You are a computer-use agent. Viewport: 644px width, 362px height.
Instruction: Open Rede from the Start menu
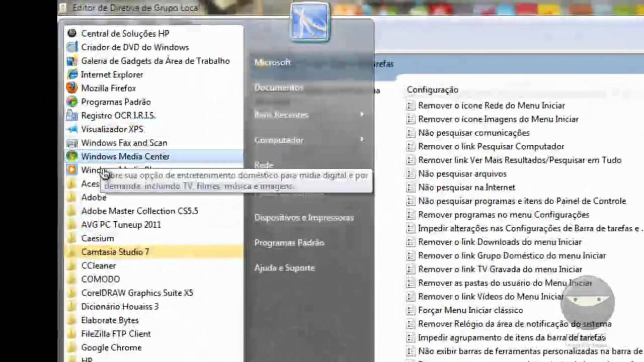(x=264, y=165)
